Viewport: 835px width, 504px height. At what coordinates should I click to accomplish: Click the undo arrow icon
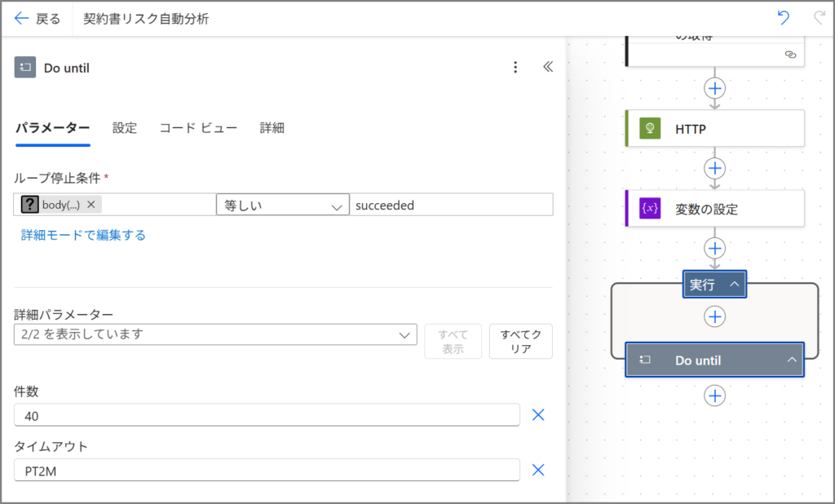point(784,18)
